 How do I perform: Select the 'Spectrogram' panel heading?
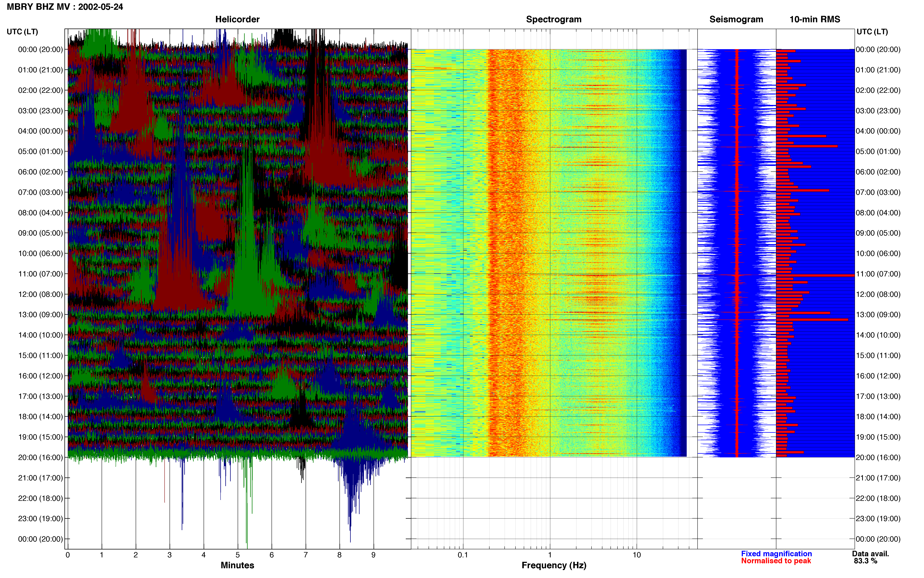coord(554,20)
